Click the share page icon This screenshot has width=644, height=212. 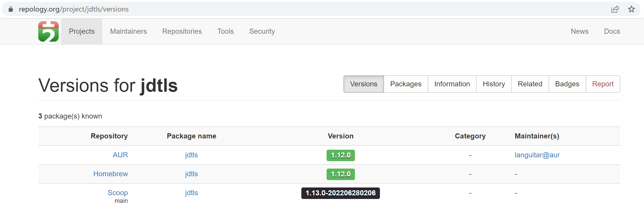(x=615, y=9)
